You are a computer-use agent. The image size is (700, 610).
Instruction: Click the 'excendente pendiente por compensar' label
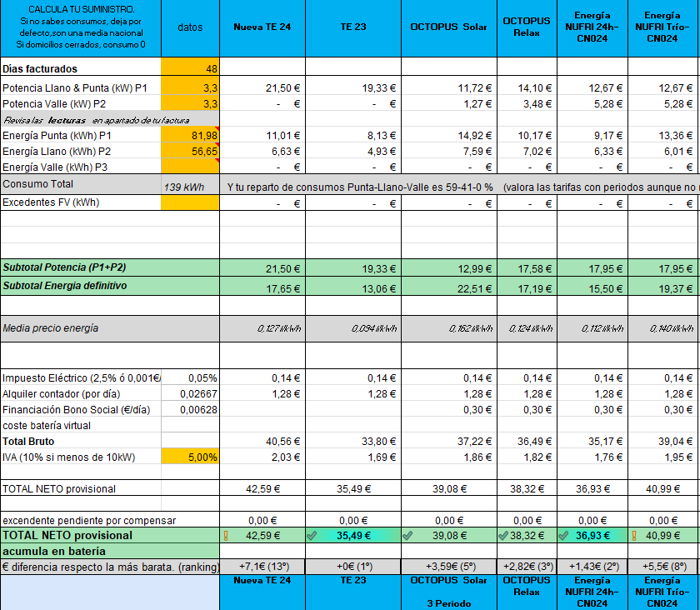click(89, 520)
